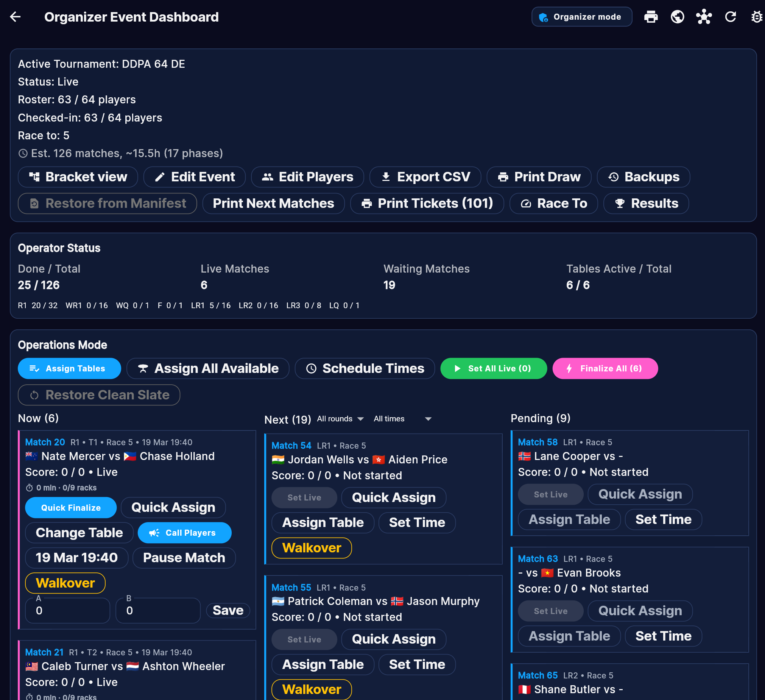Click the network hub icon top right
This screenshot has height=700, width=765.
(x=704, y=17)
